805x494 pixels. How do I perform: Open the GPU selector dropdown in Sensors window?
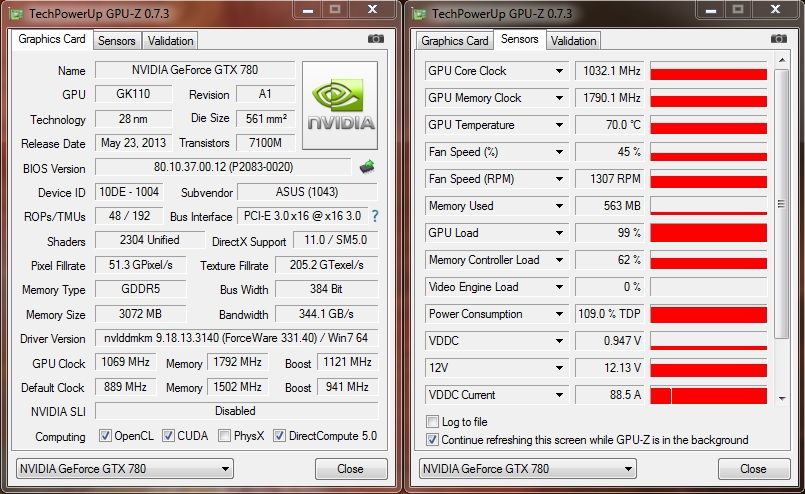pyautogui.click(x=628, y=468)
